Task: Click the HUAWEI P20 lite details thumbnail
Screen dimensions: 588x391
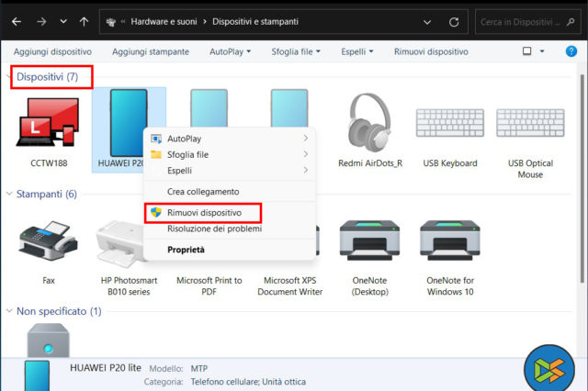Action: tap(37, 375)
